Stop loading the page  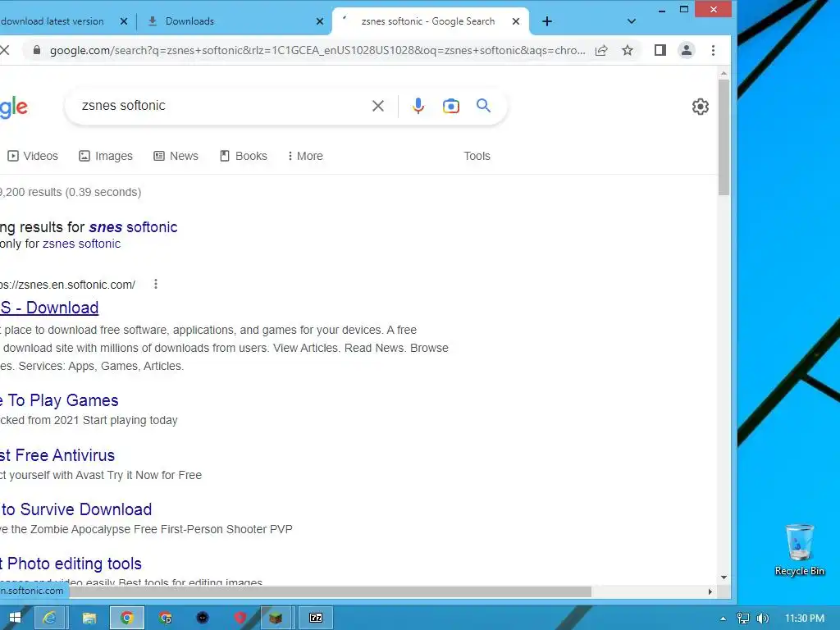(5, 50)
